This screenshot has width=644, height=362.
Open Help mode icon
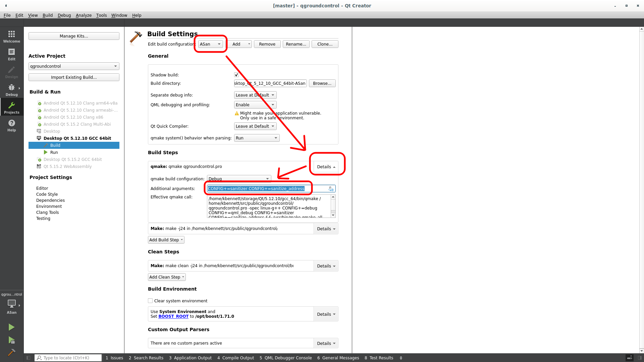click(12, 125)
